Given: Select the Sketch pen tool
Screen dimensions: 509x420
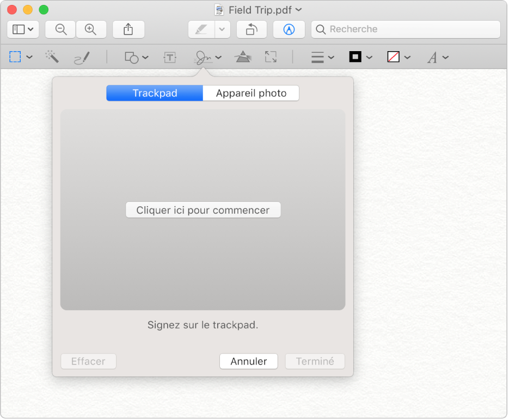Looking at the screenshot, I should [82, 57].
